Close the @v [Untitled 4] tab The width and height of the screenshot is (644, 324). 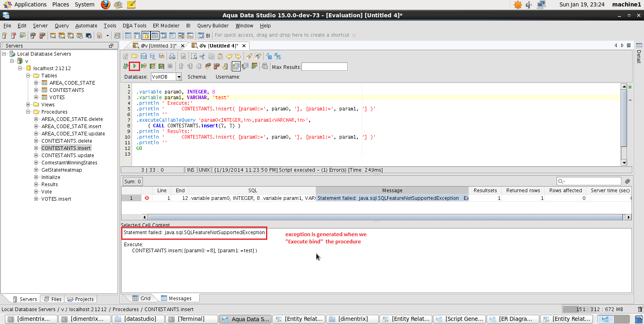(244, 46)
